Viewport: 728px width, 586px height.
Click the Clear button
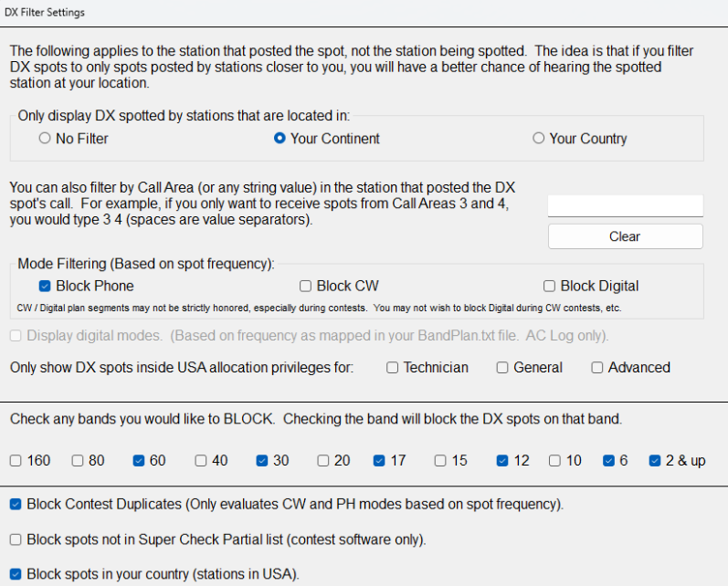click(626, 236)
